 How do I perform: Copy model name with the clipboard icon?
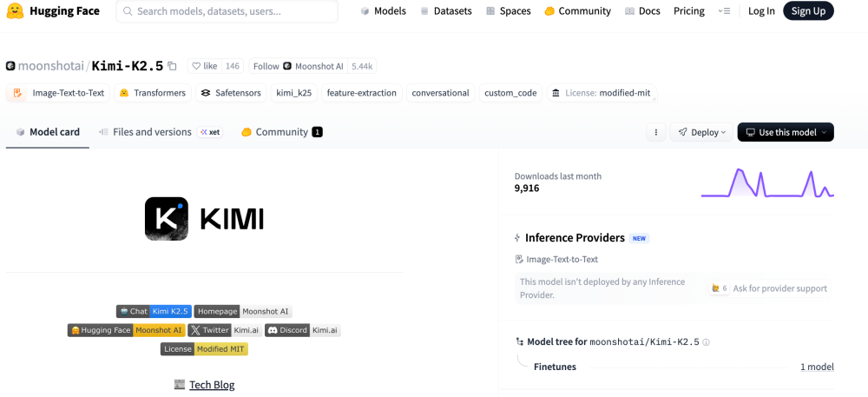tap(172, 66)
